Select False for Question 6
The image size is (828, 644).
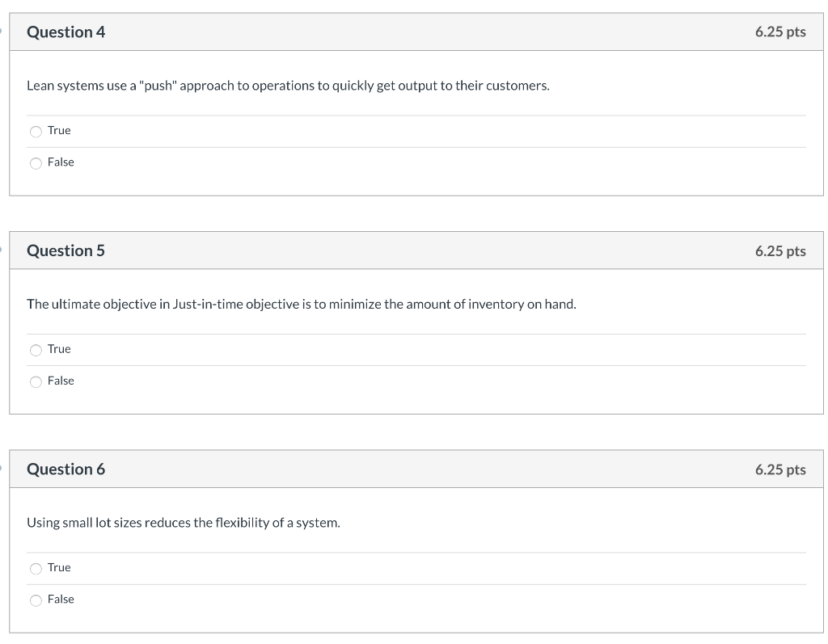tap(36, 600)
